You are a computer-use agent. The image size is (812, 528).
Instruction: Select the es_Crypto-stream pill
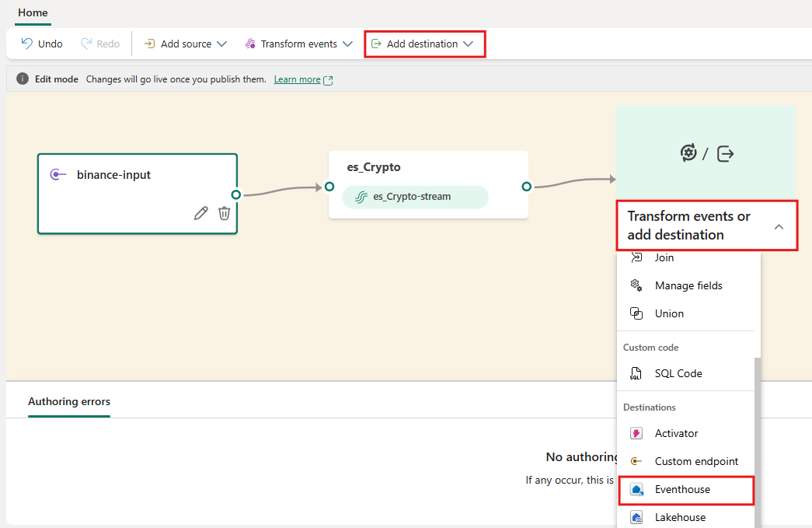point(415,197)
